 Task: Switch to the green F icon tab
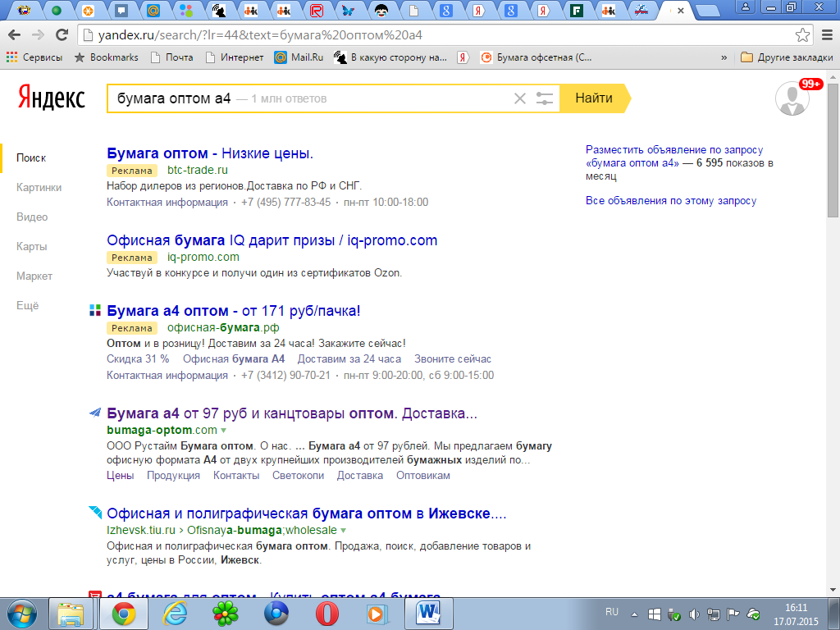577,10
